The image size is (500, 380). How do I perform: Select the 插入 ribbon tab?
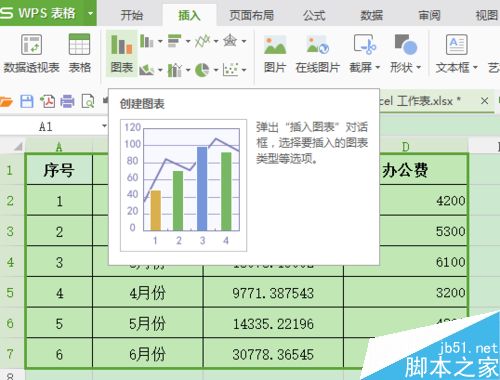189,15
